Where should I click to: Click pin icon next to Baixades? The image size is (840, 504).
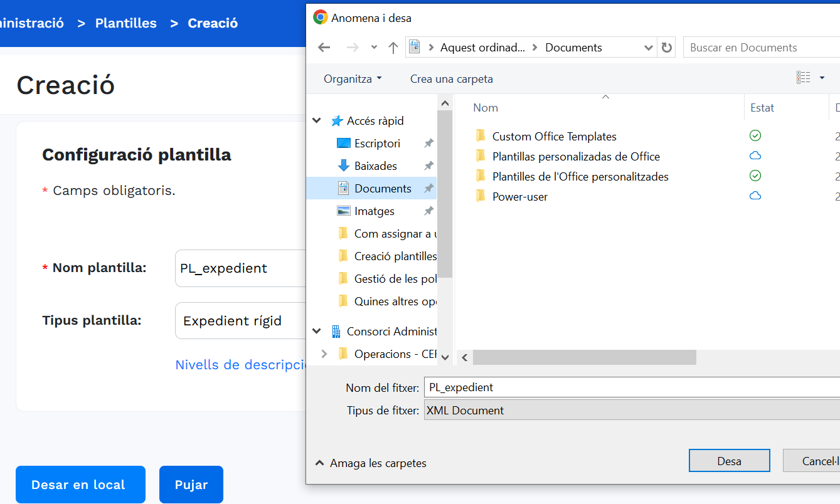(x=428, y=166)
